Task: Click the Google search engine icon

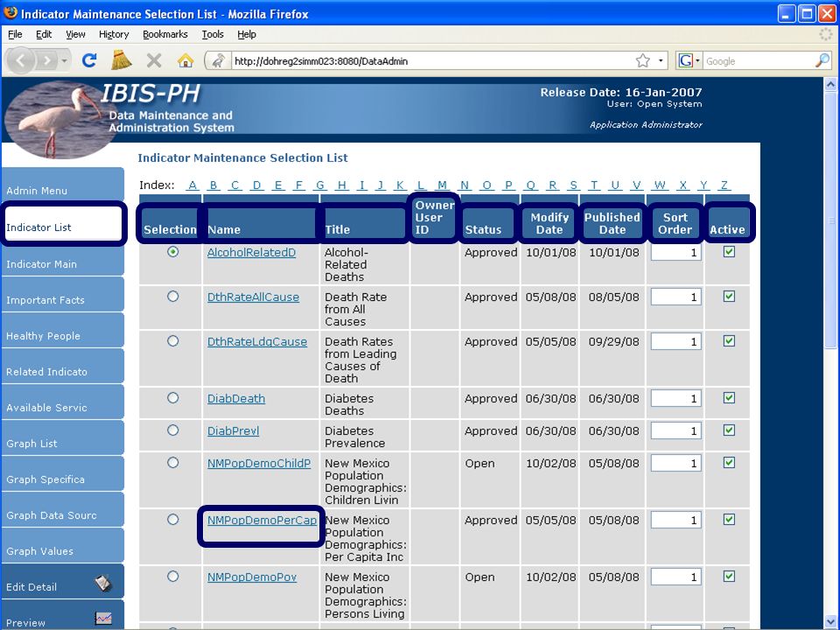Action: click(x=685, y=60)
